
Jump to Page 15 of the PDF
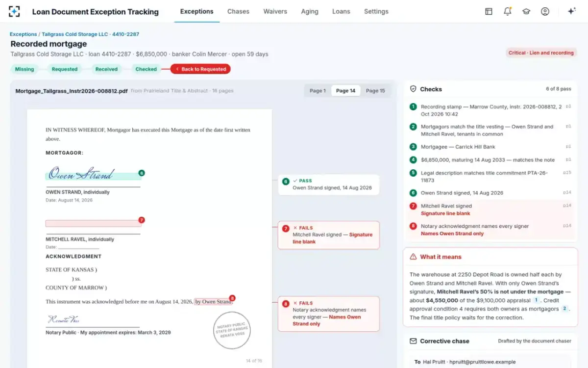point(375,91)
